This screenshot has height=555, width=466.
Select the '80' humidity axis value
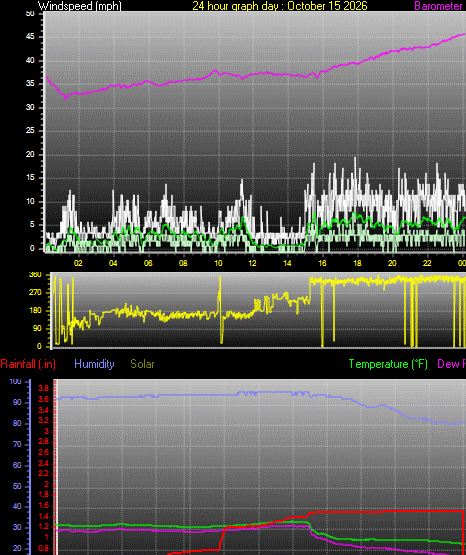pos(17,423)
